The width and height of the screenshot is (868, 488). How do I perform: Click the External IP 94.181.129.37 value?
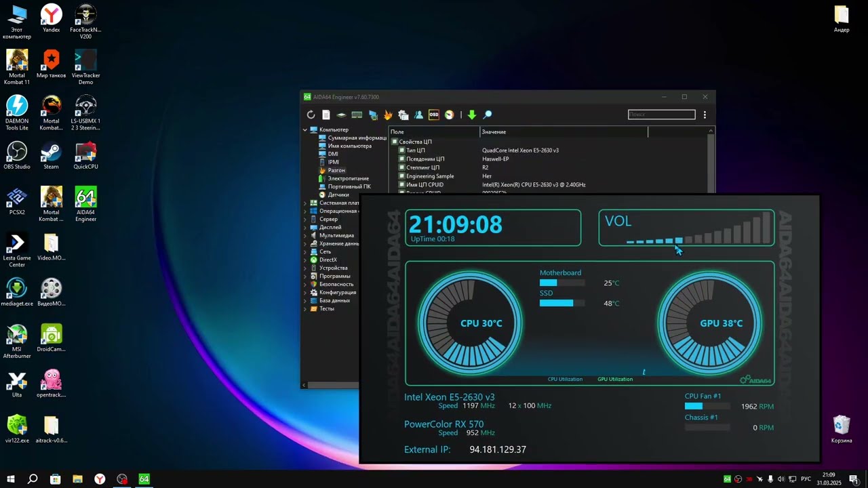pos(498,449)
